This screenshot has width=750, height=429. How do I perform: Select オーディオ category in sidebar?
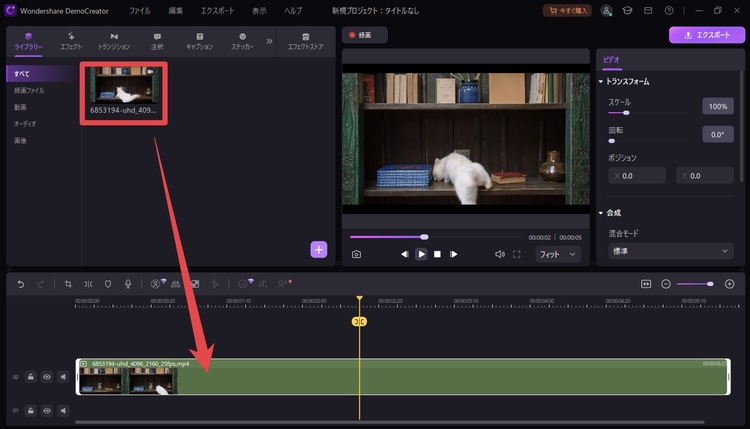point(25,124)
